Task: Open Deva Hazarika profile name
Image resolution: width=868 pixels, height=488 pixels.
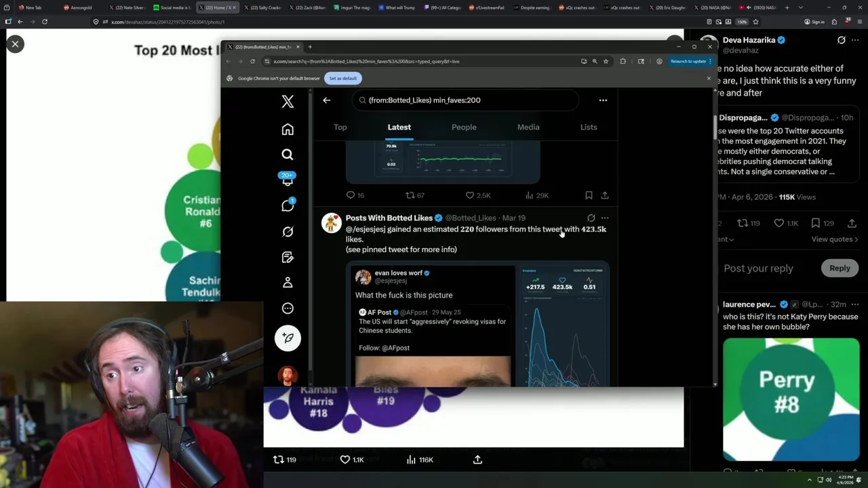Action: (749, 40)
